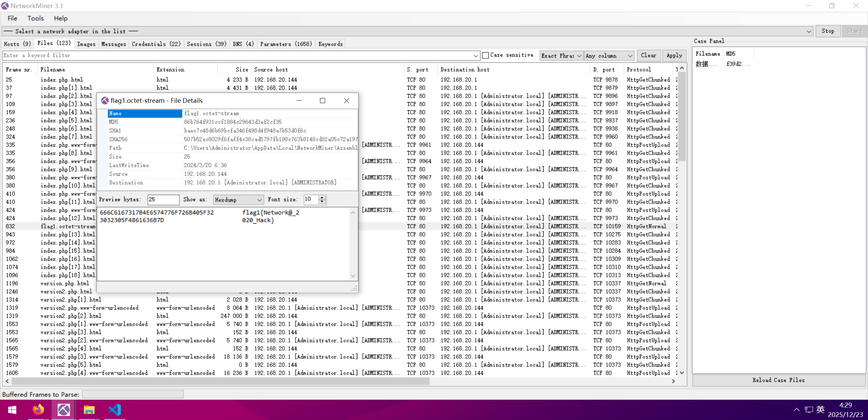The width and height of the screenshot is (868, 420).
Task: Click the Apply filter button
Action: (x=674, y=55)
